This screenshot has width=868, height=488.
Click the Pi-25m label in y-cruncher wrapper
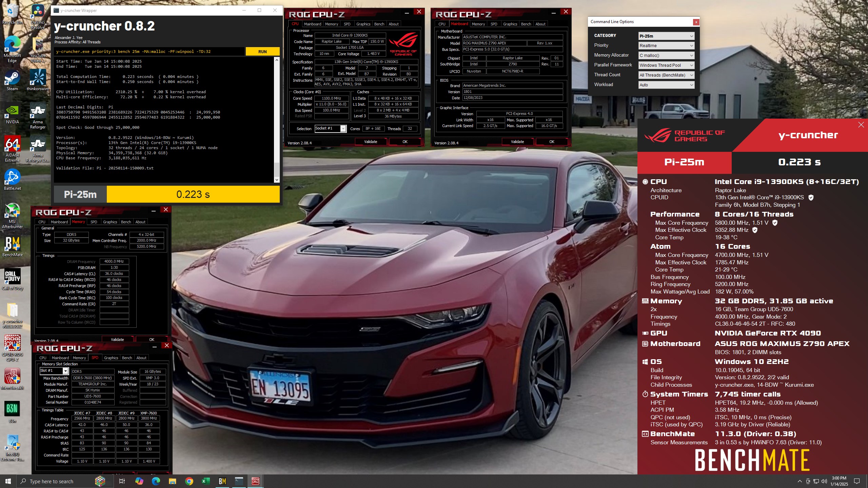click(x=80, y=194)
